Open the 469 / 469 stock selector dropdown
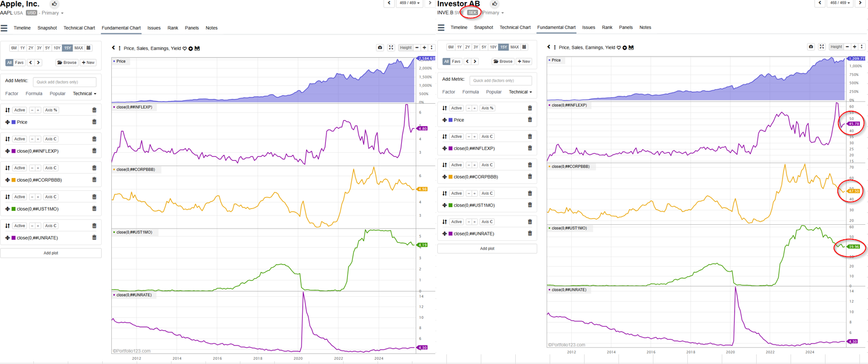The image size is (868, 364). (409, 3)
